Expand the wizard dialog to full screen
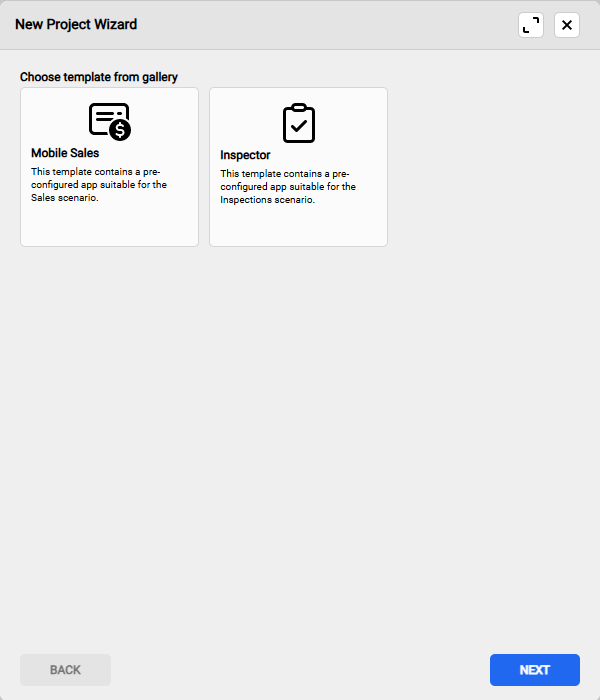Screen dimensions: 600x700 (531, 25)
